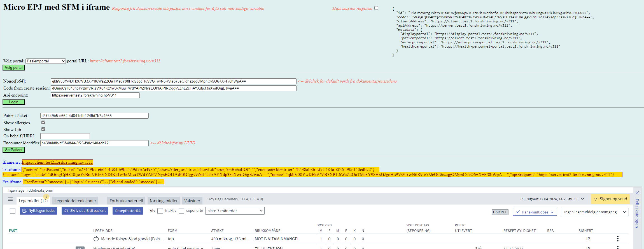Open the Vaksiner tab

192,201
